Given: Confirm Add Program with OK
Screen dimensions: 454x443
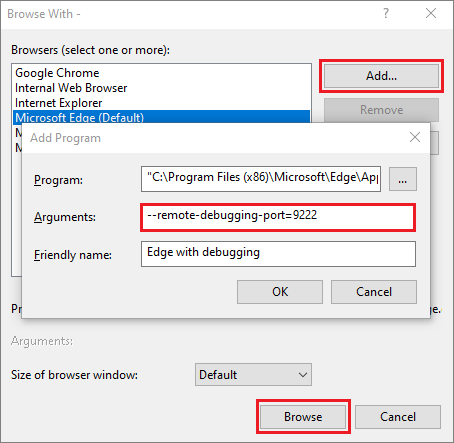Looking at the screenshot, I should [x=280, y=292].
